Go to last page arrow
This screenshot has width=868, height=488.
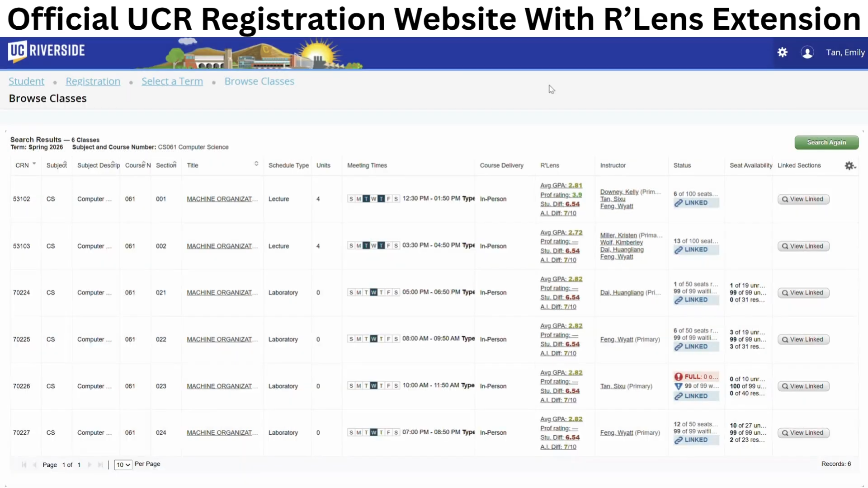tap(100, 465)
